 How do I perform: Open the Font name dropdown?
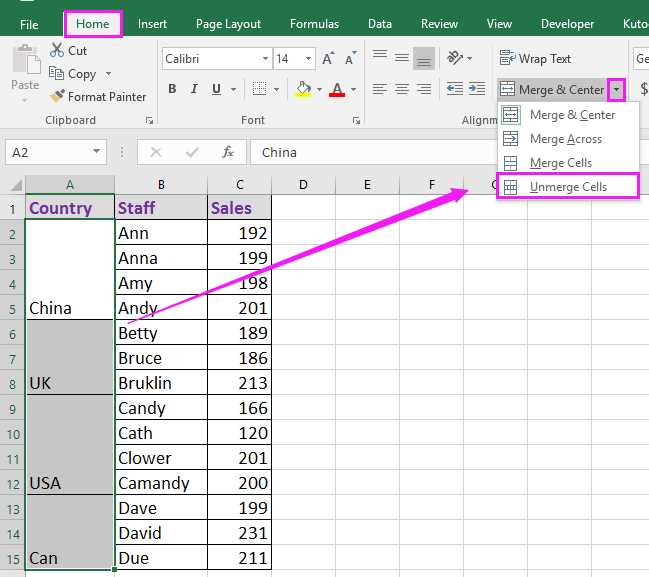(265, 59)
